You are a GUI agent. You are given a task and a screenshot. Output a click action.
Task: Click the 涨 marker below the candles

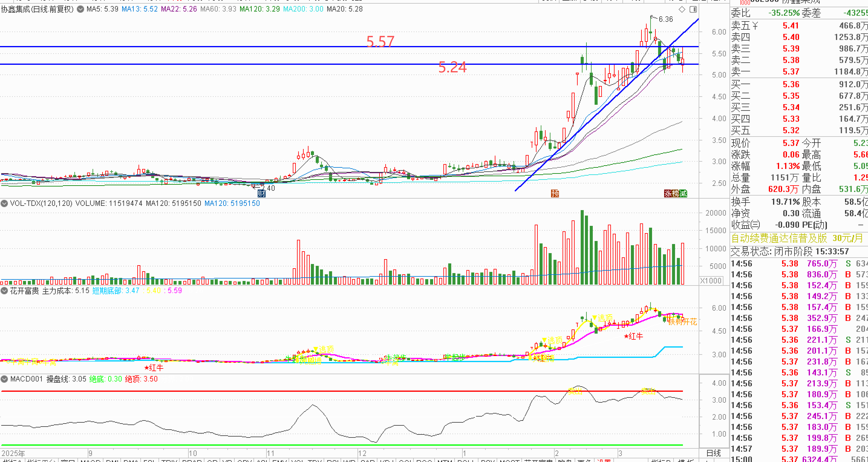668,193
